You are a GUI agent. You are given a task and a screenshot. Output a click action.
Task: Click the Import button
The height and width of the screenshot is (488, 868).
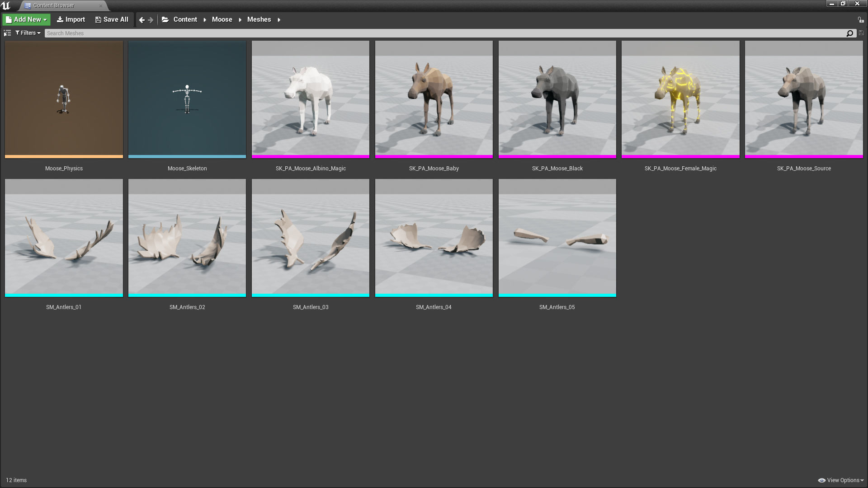pos(71,19)
